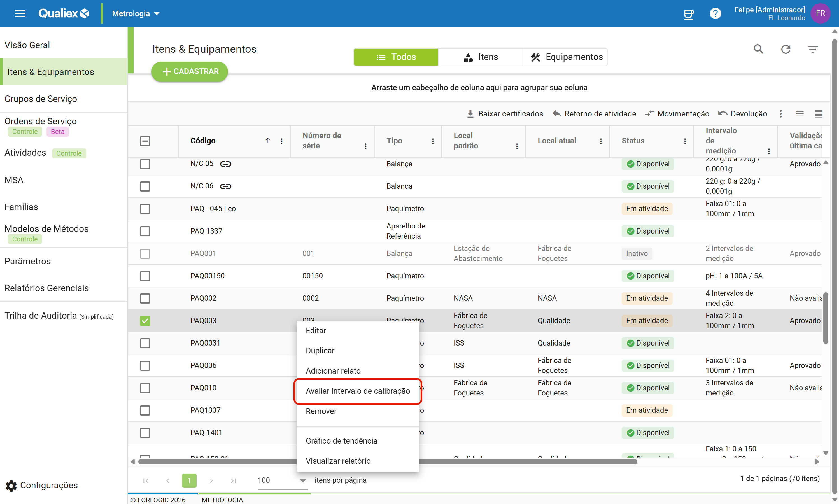Click the Movimentação button
The image size is (839, 504).
click(x=677, y=114)
